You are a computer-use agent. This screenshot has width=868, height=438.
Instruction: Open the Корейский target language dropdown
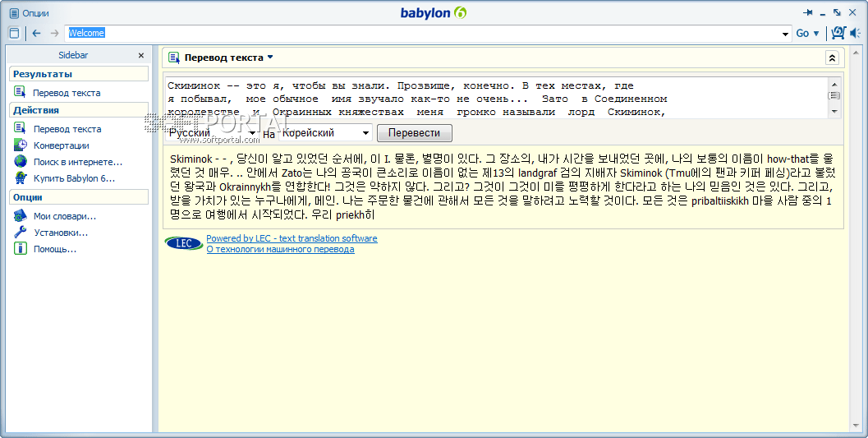(325, 133)
